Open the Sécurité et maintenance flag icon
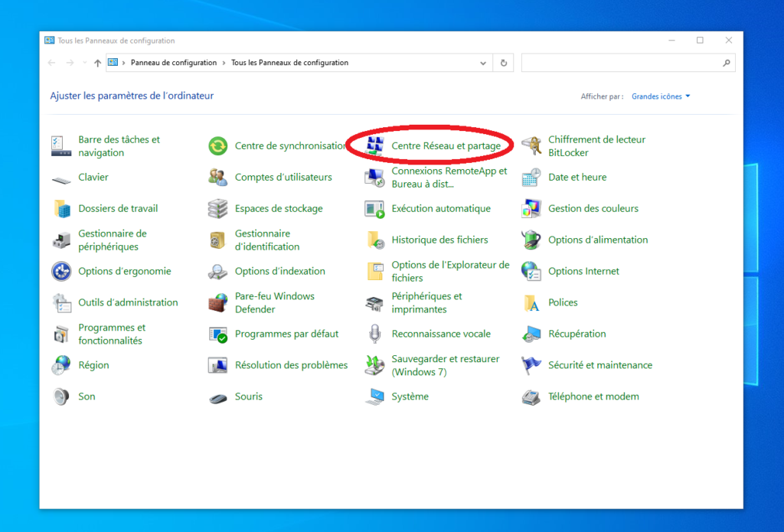This screenshot has height=532, width=784. click(531, 365)
